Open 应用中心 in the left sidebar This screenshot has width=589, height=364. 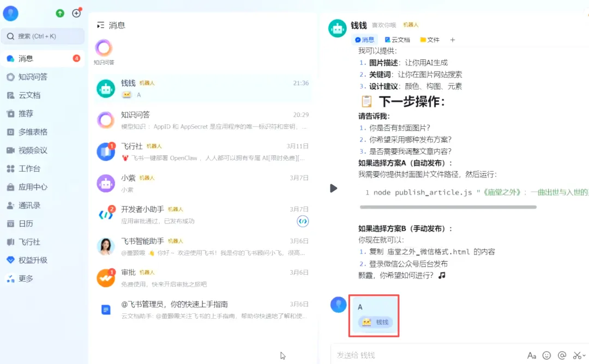point(43,187)
